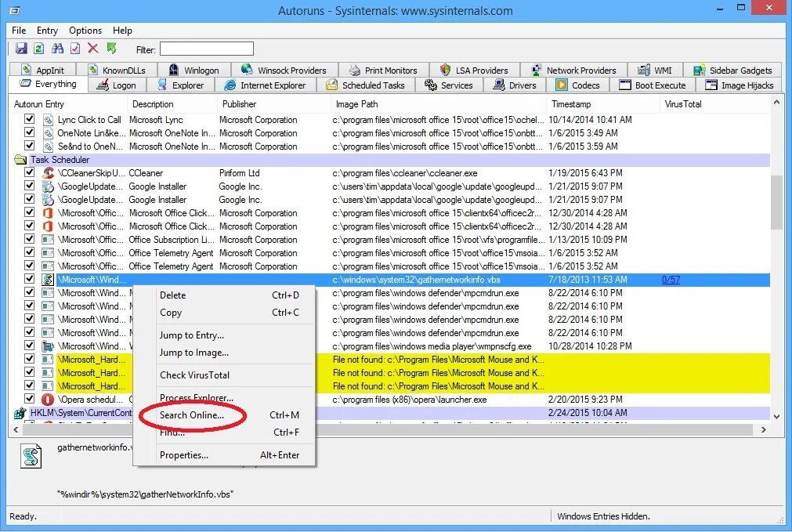The image size is (792, 532).
Task: Click the Windows Media Player entry icon
Action: 48,346
